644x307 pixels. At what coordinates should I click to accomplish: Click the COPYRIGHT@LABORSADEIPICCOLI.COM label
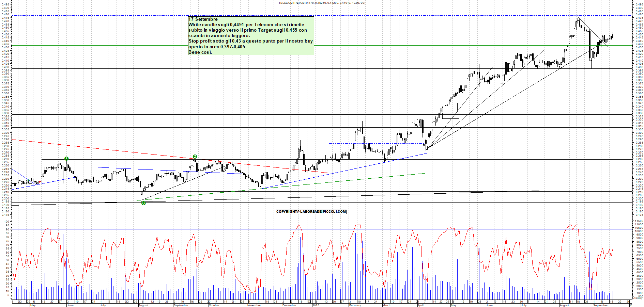pos(311,212)
